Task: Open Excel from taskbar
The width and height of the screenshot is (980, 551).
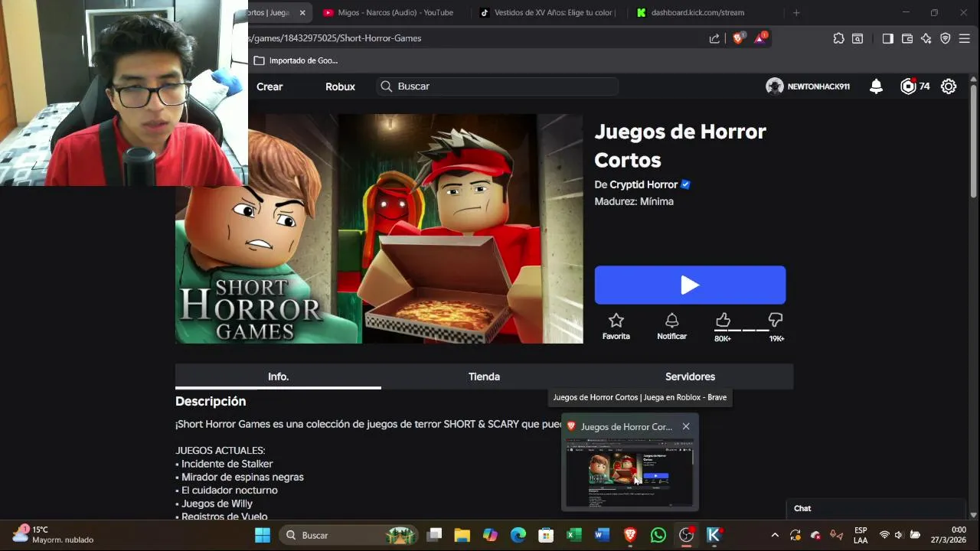Action: [x=574, y=535]
